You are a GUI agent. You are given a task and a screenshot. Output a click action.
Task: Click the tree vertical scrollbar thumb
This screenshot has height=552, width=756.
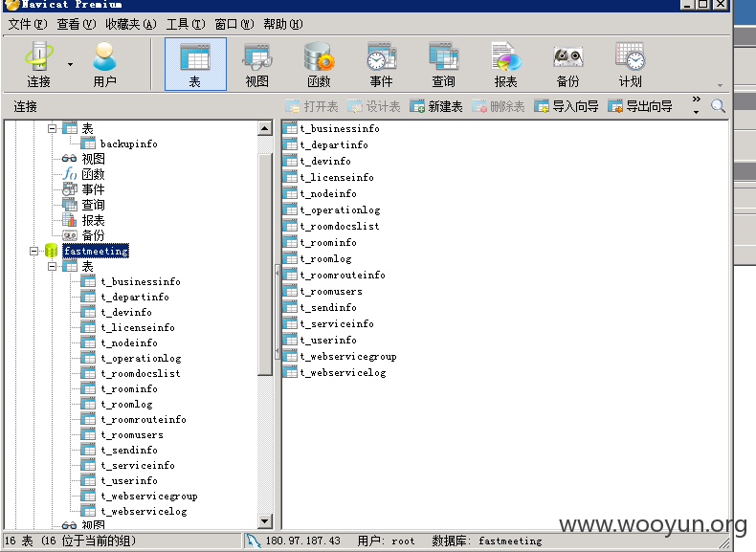[265, 264]
